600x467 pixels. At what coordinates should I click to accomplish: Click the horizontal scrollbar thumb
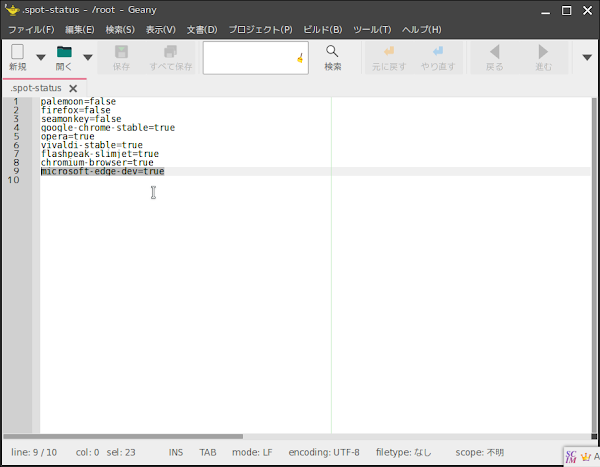pyautogui.click(x=123, y=436)
